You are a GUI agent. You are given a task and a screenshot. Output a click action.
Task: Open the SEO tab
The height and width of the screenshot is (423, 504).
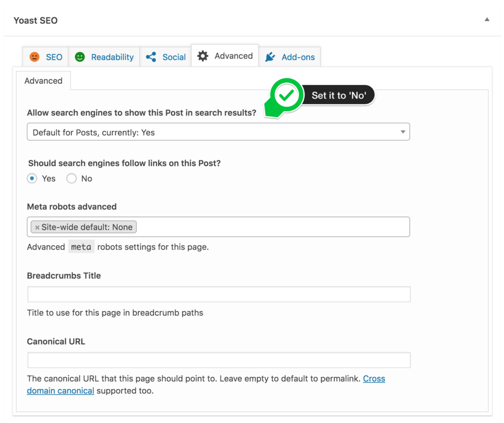pyautogui.click(x=45, y=57)
